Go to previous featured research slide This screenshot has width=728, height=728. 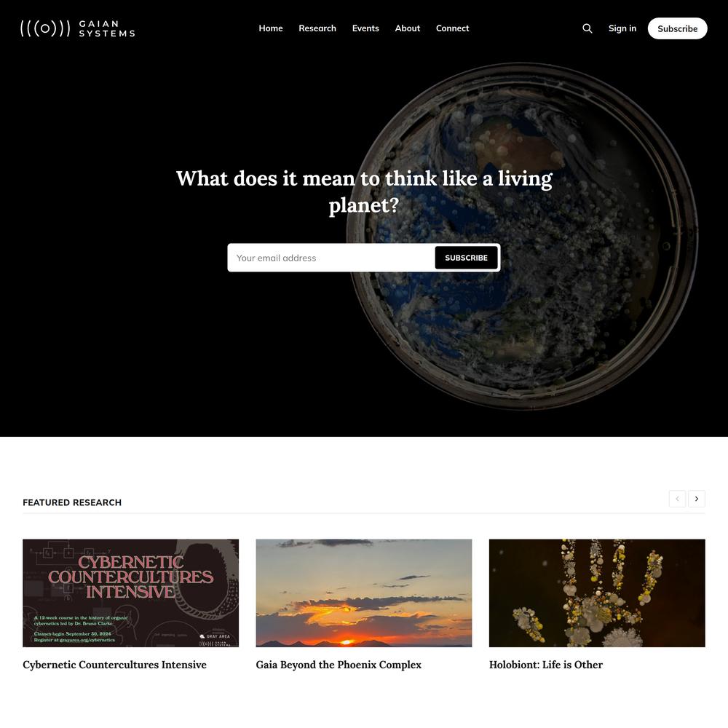click(677, 499)
